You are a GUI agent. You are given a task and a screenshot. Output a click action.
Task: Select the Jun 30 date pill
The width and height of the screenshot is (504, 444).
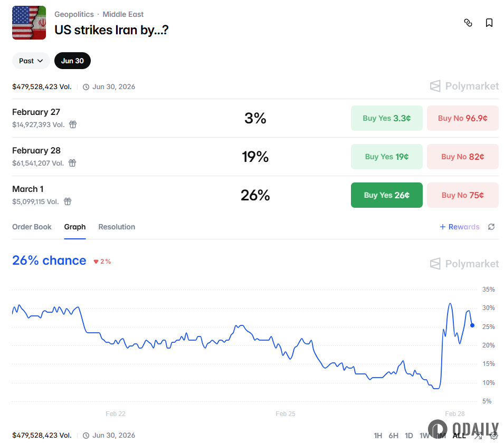click(x=72, y=61)
